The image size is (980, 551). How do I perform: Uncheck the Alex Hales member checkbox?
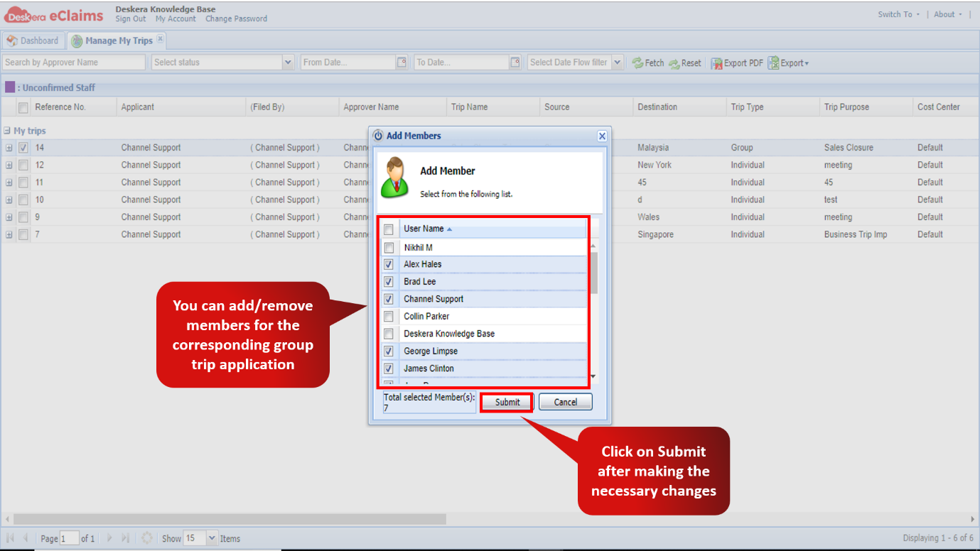389,264
